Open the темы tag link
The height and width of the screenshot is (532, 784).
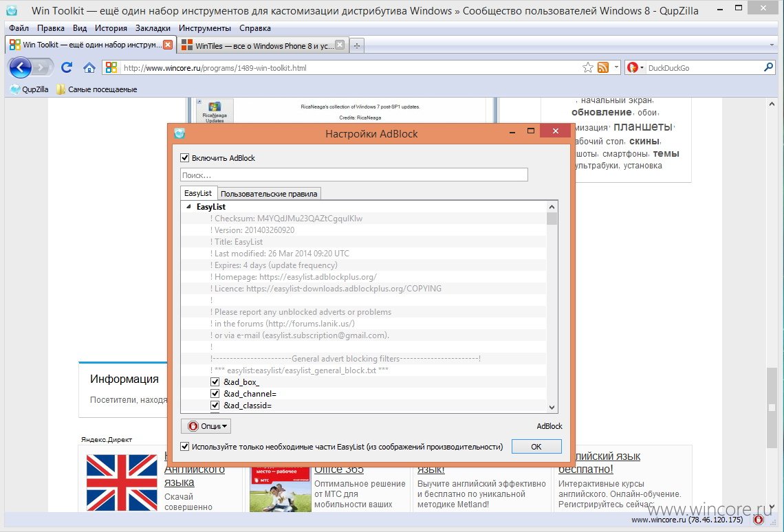[x=666, y=153]
